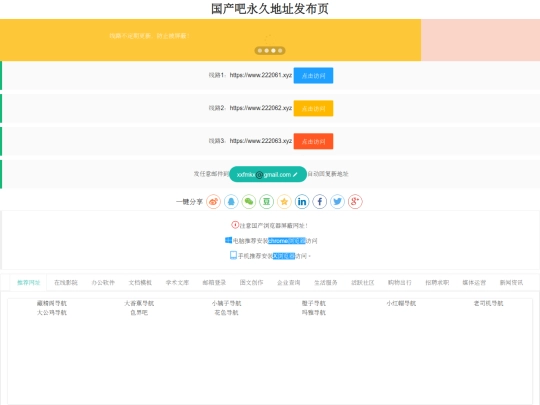Open the 购物出行 tab
This screenshot has height=405, width=540.
[400, 283]
